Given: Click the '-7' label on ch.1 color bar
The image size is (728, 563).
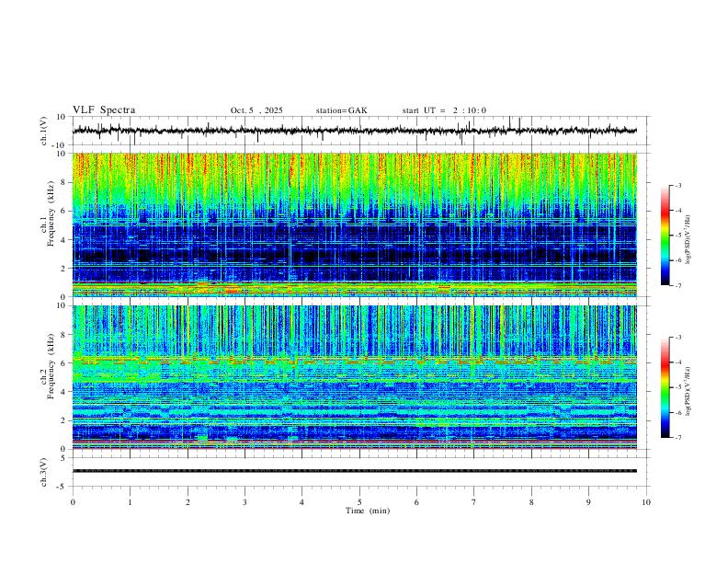Looking at the screenshot, I should click(x=677, y=286).
